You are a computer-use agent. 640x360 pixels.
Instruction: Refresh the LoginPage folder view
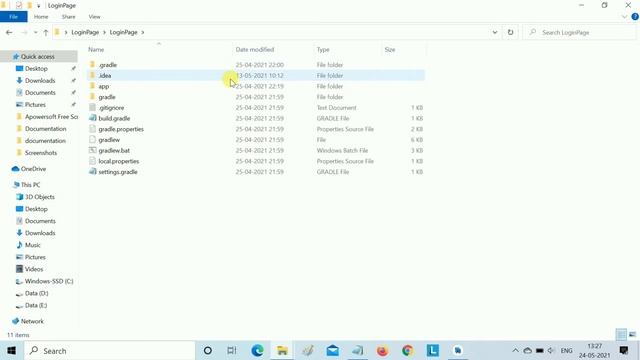(x=510, y=32)
